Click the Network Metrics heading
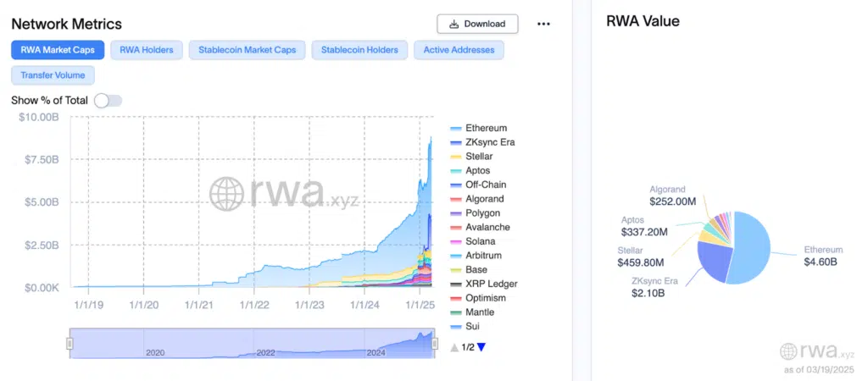868x381 pixels. coord(66,24)
